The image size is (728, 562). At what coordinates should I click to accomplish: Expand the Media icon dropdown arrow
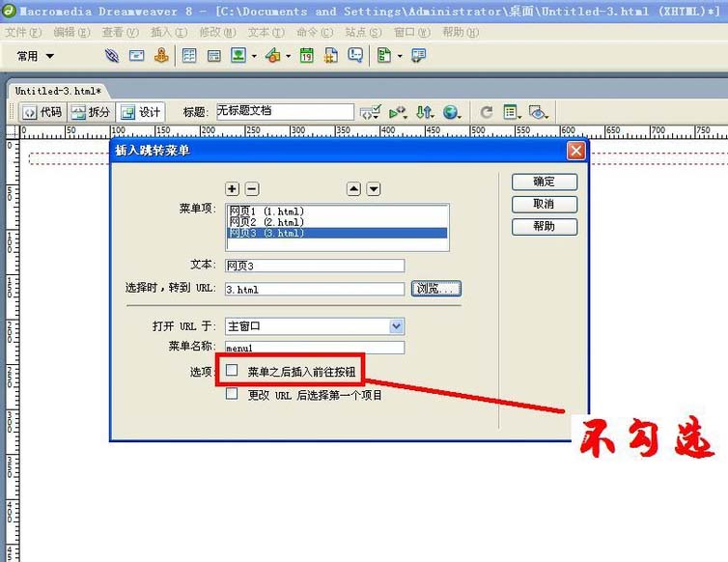[289, 56]
